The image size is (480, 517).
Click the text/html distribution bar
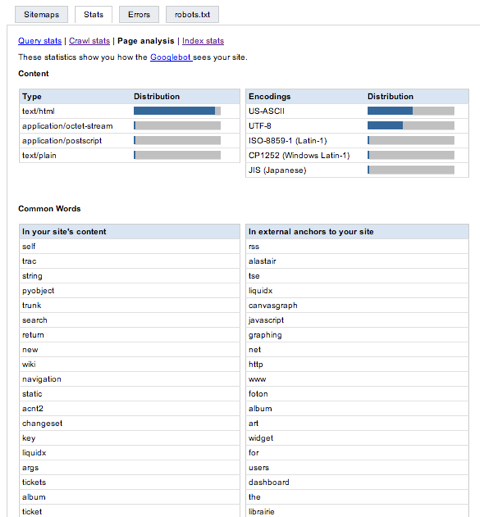(177, 111)
